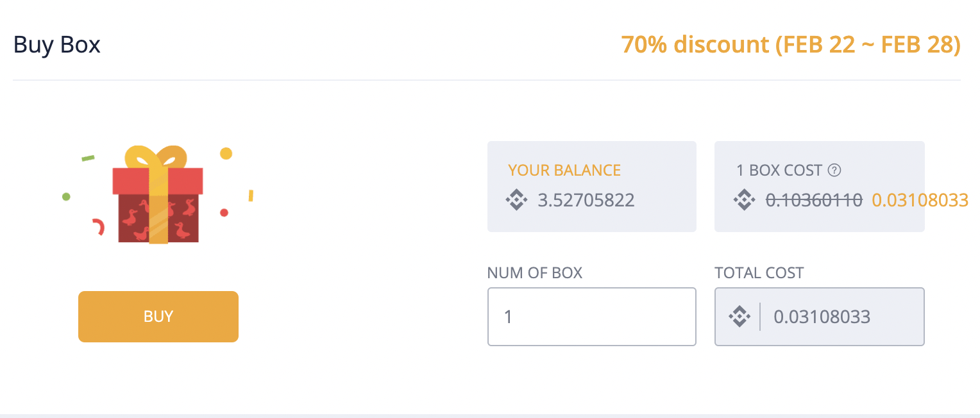This screenshot has width=980, height=418.
Task: Click the BNB icon in the box cost card
Action: [744, 200]
